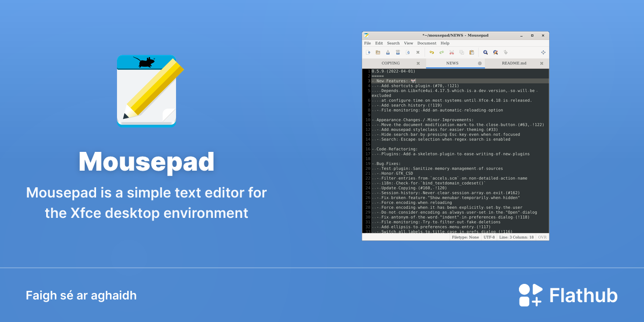Image resolution: width=644 pixels, height=322 pixels.
Task: Maximize the Mousepad window
Action: click(x=532, y=35)
